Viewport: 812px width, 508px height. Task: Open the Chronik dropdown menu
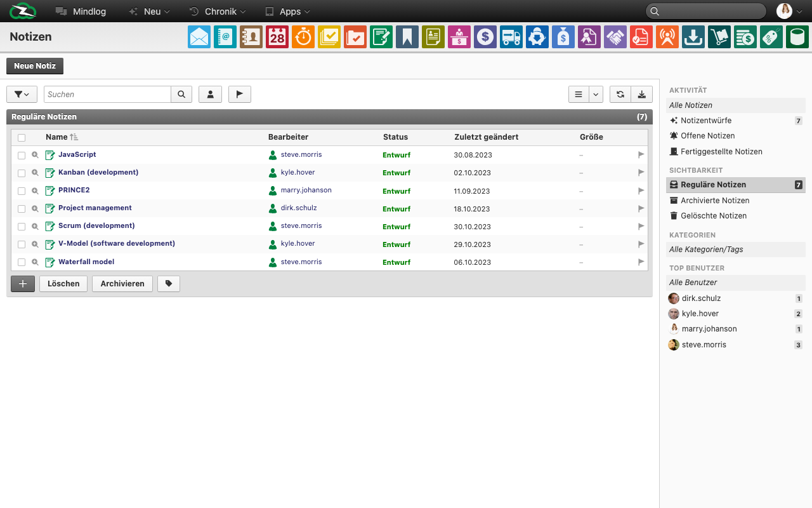click(218, 11)
